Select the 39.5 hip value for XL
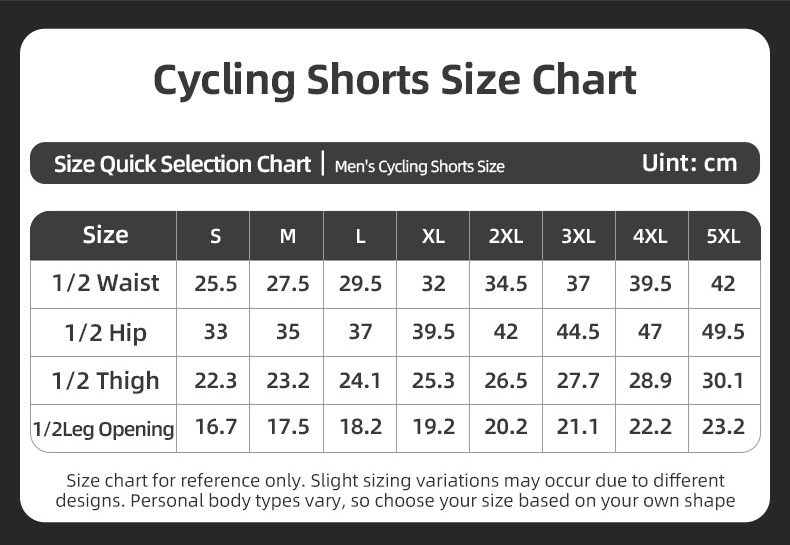 click(433, 331)
